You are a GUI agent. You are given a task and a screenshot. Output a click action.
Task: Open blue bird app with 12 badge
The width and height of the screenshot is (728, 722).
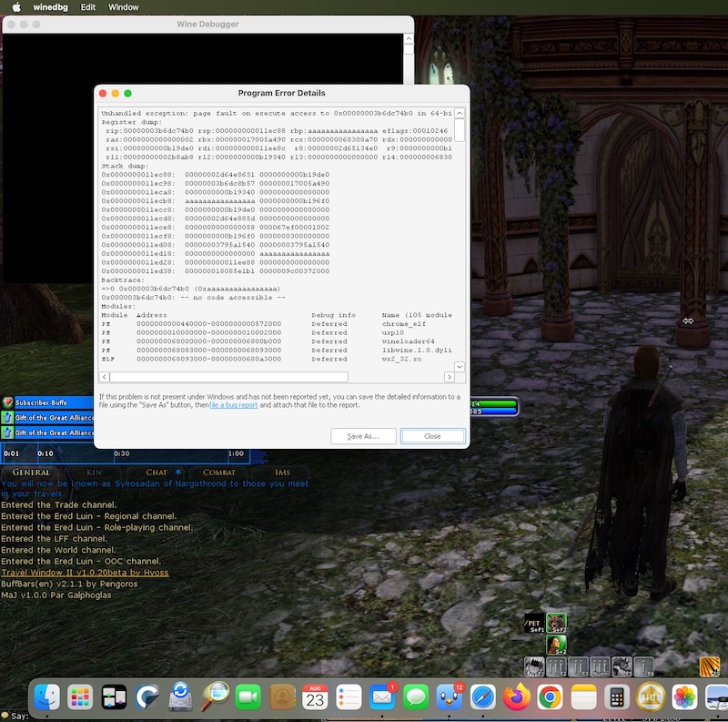coord(449,697)
